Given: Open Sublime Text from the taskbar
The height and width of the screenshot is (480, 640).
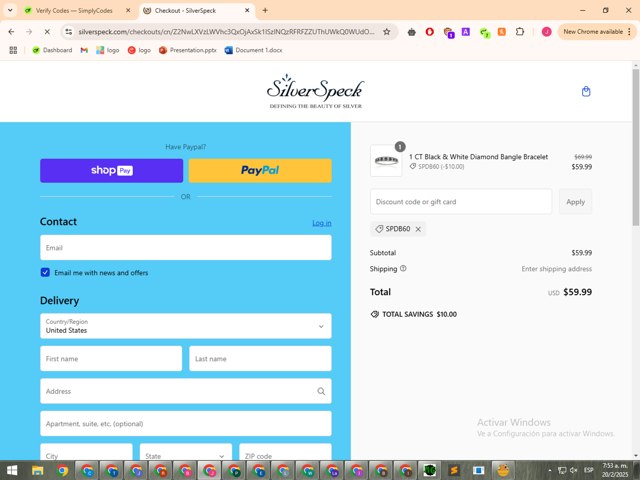Looking at the screenshot, I should click(x=454, y=471).
